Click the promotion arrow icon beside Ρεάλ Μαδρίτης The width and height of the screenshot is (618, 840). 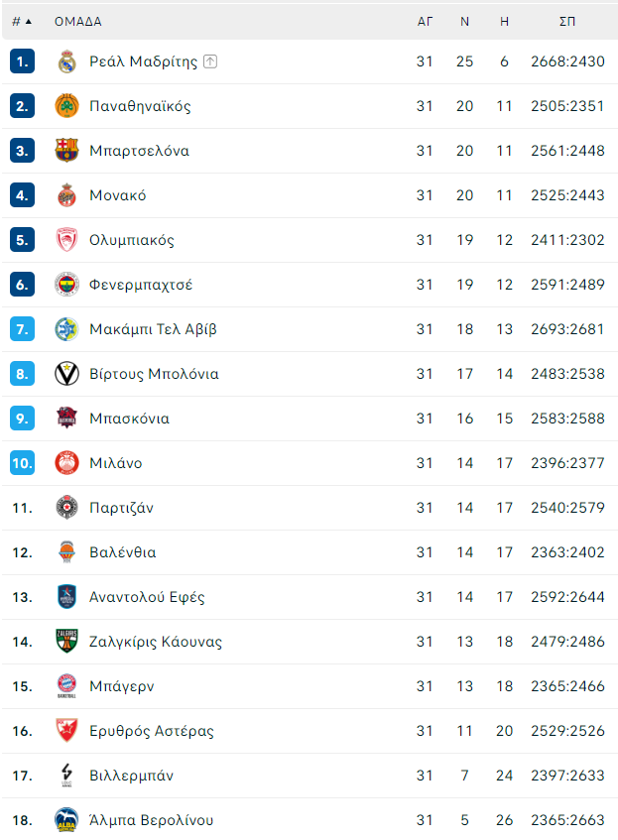click(210, 61)
